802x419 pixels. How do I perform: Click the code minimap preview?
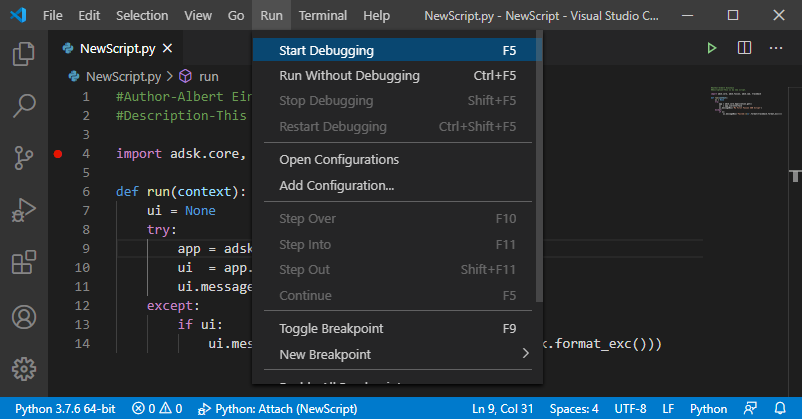coord(746,101)
